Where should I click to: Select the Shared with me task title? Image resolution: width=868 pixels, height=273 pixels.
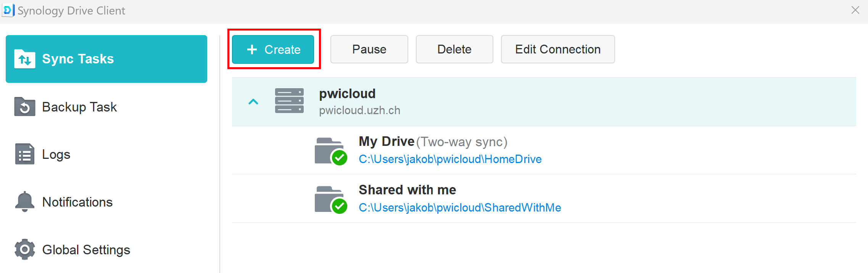pos(407,190)
